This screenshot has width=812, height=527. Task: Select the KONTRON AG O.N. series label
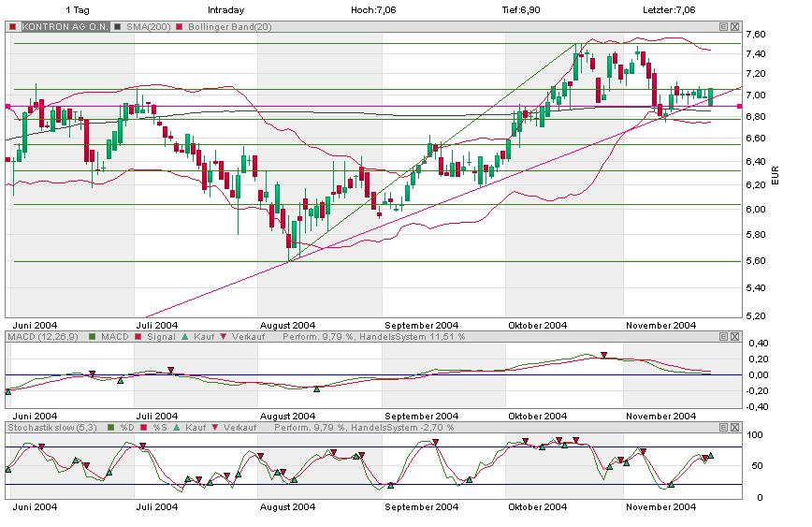(x=64, y=27)
